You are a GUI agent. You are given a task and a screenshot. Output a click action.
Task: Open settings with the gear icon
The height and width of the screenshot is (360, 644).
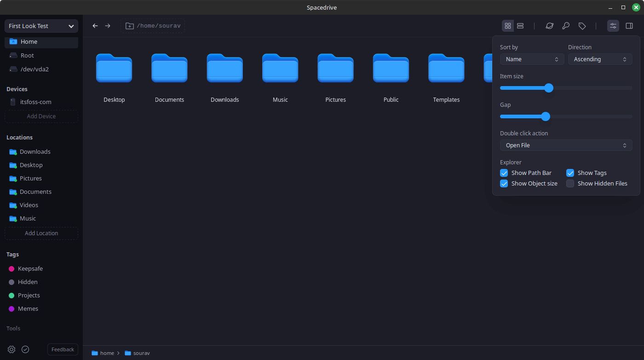11,349
